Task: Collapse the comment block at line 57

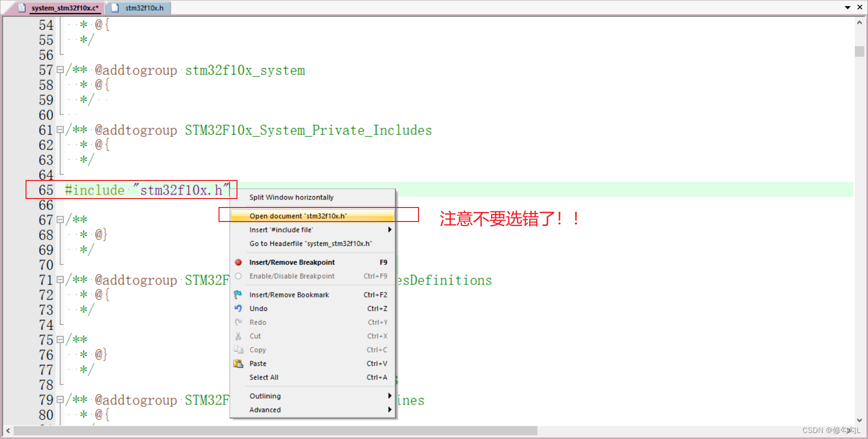Action: [60, 70]
